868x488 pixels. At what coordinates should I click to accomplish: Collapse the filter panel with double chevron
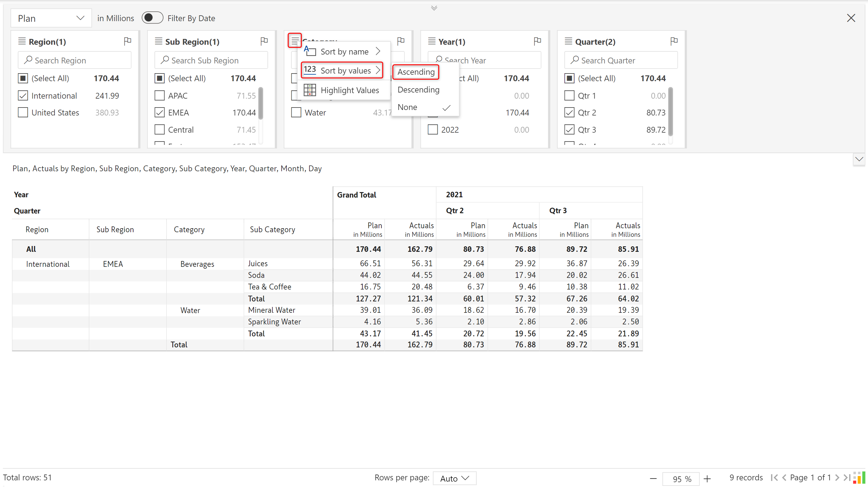[x=434, y=8]
